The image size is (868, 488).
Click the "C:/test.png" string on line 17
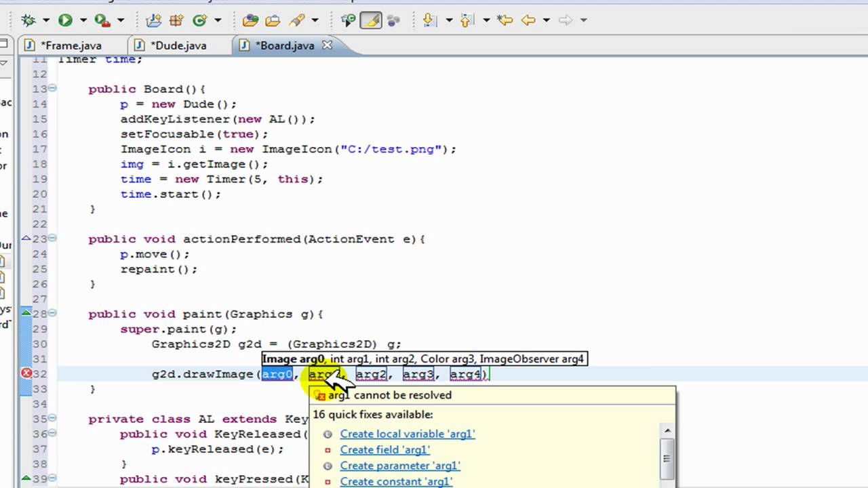point(391,149)
